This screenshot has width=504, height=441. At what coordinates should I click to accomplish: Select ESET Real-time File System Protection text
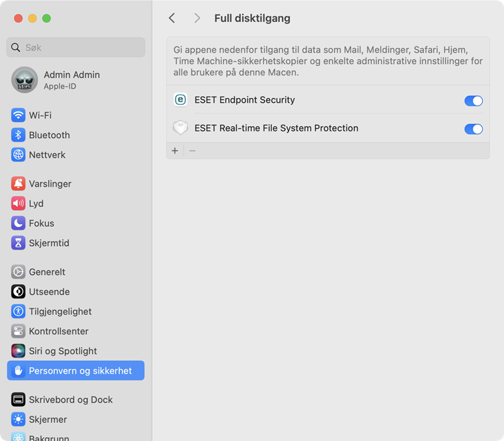coord(277,128)
